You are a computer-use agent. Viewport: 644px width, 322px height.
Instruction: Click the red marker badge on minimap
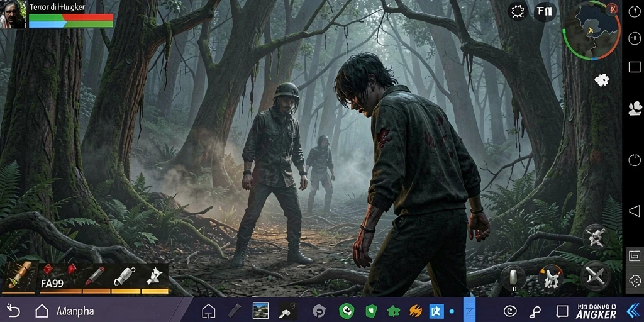click(x=613, y=8)
